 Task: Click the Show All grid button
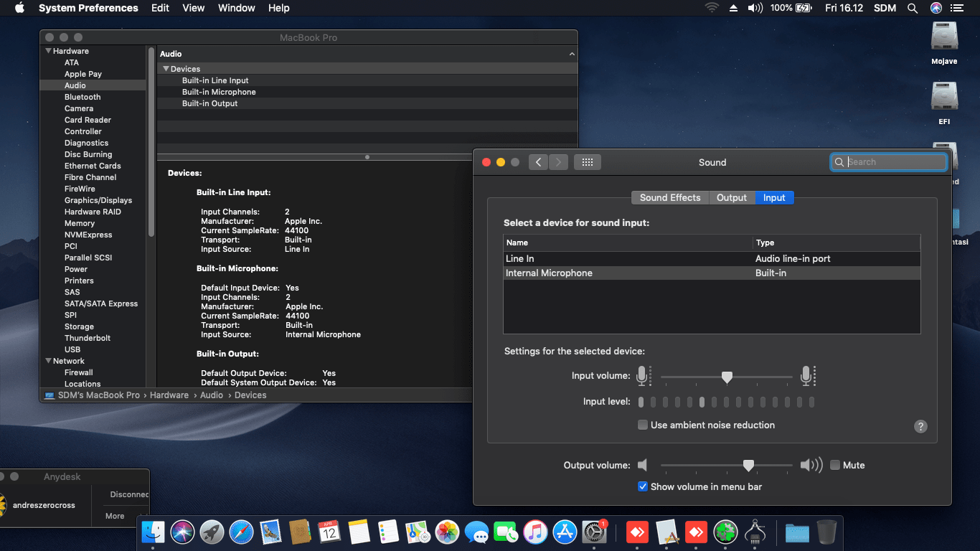tap(587, 162)
